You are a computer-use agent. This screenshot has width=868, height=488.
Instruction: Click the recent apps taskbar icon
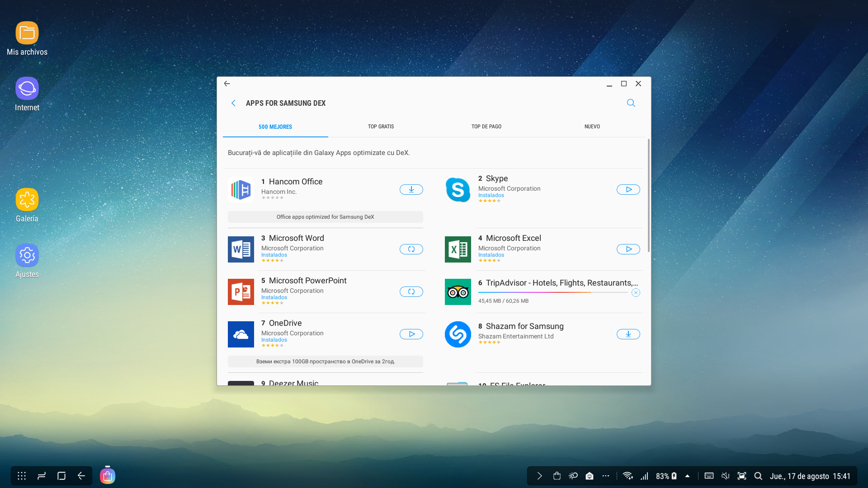click(x=42, y=476)
